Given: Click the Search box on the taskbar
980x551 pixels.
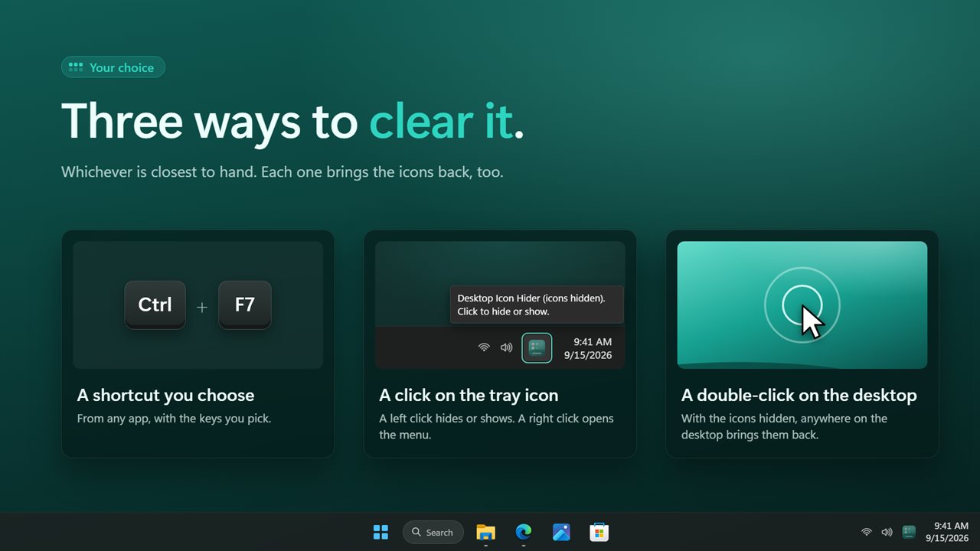Looking at the screenshot, I should pyautogui.click(x=433, y=532).
